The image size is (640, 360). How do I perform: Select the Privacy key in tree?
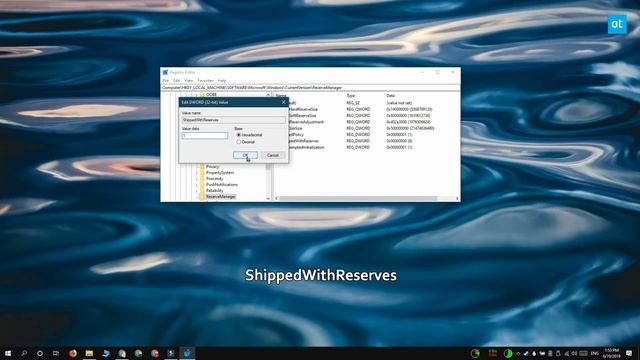point(213,167)
